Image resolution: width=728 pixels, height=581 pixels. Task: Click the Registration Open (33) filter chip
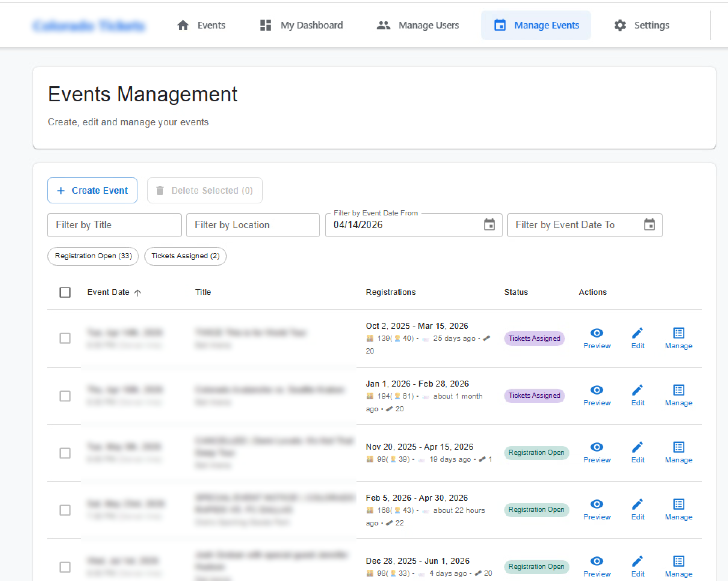tap(93, 256)
